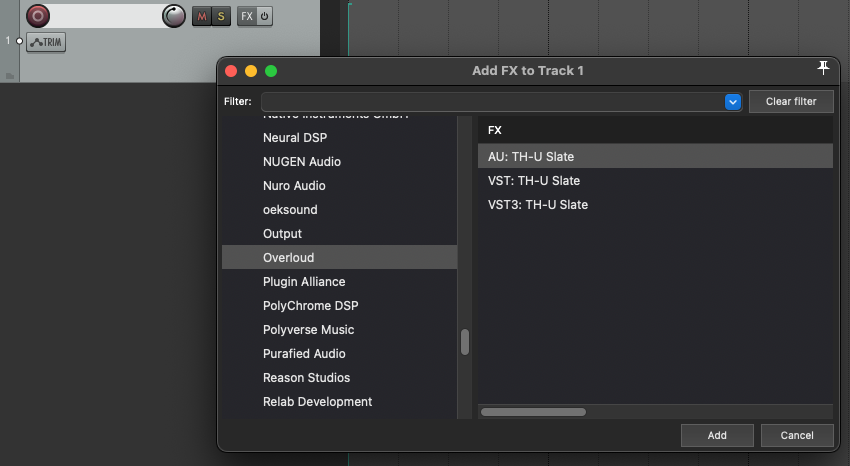The image size is (850, 466).
Task: Open the filter history dropdown arrow
Action: coord(733,101)
